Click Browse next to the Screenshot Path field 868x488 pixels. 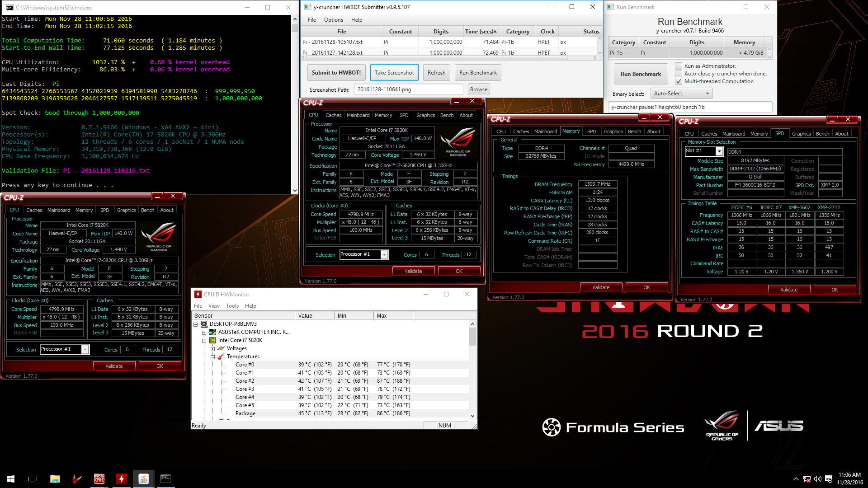[x=479, y=89]
